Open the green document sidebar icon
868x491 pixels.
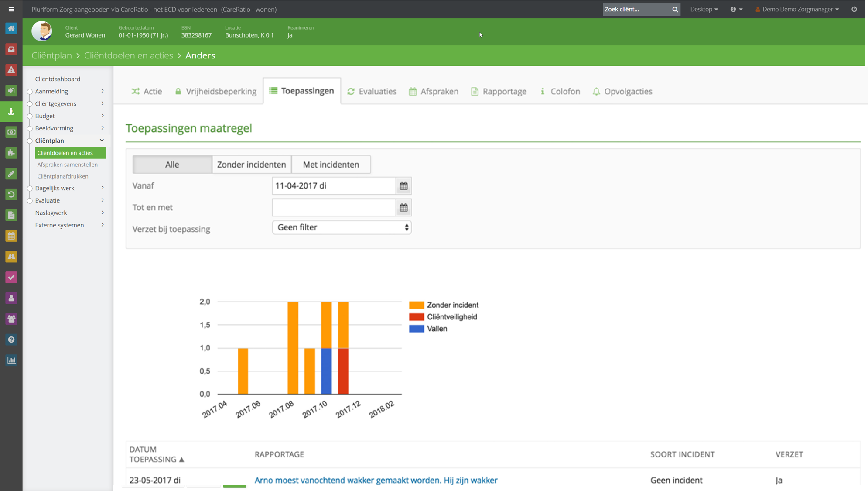(11, 215)
